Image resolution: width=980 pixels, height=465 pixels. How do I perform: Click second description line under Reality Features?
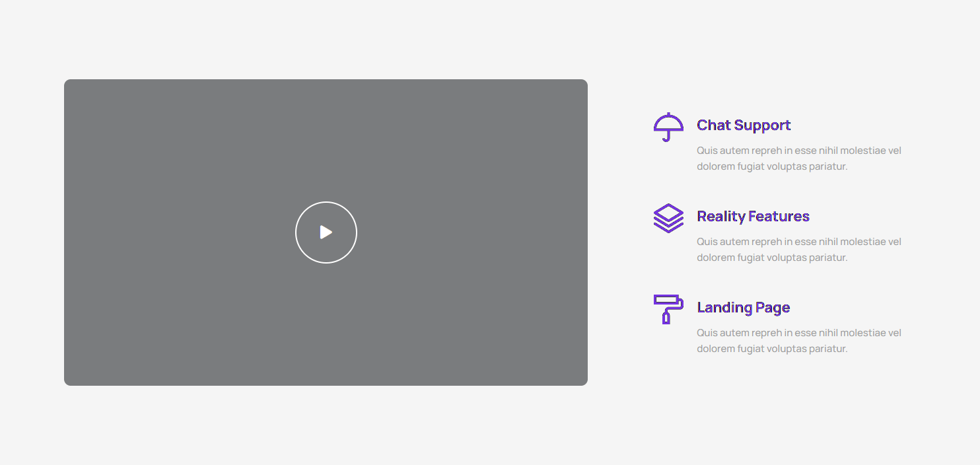771,258
